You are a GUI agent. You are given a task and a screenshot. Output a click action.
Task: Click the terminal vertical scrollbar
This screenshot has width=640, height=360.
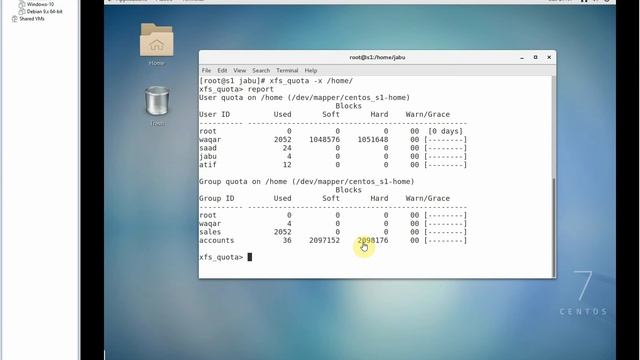pos(554,227)
